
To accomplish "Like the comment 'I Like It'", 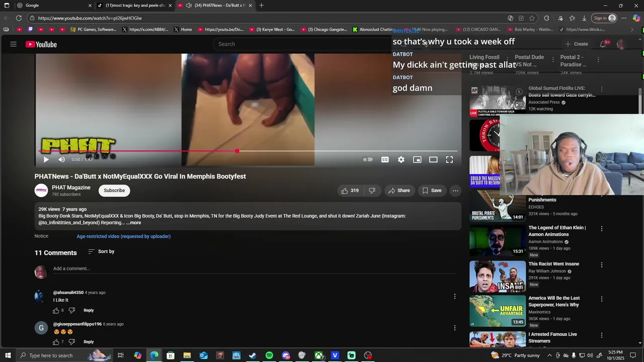I will 56,311.
